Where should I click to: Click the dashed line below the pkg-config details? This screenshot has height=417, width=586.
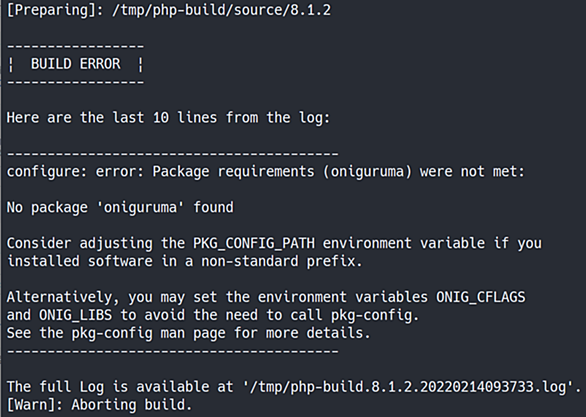click(x=173, y=351)
